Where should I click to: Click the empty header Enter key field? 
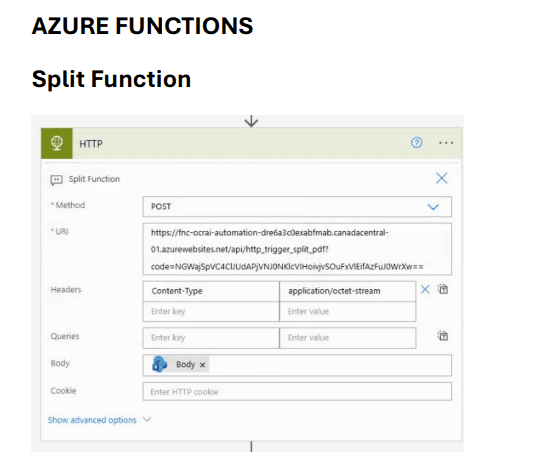click(211, 312)
